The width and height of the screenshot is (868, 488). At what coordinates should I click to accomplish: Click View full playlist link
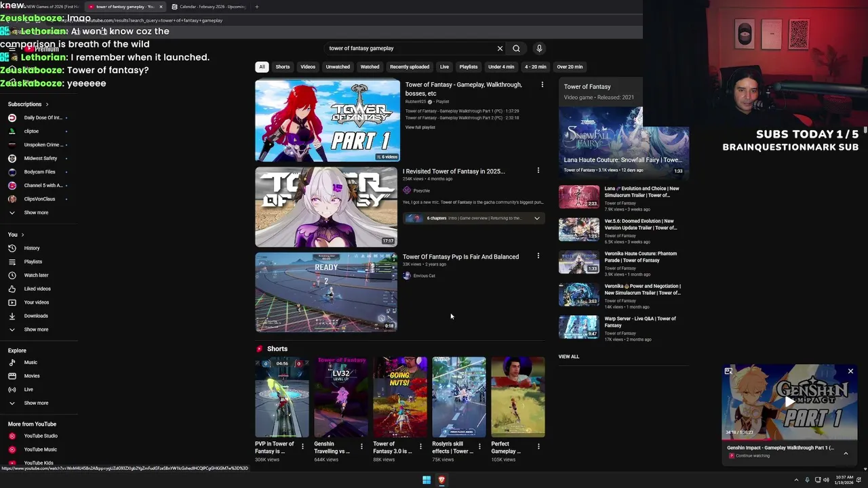coord(420,127)
